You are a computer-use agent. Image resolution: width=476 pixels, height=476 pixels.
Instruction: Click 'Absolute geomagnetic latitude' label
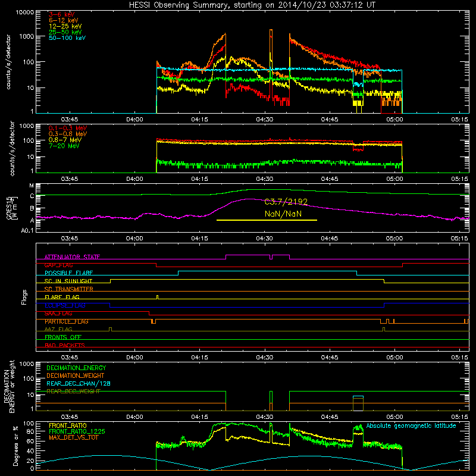(x=411, y=426)
